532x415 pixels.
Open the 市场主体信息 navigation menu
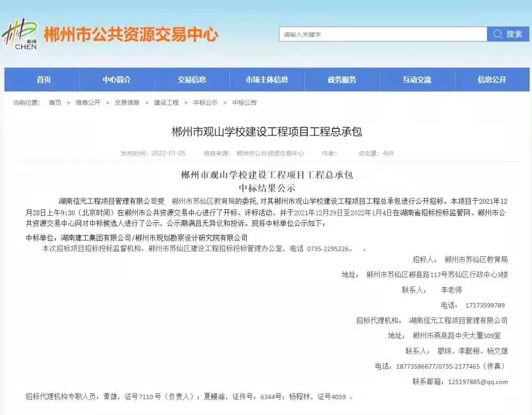266,79
